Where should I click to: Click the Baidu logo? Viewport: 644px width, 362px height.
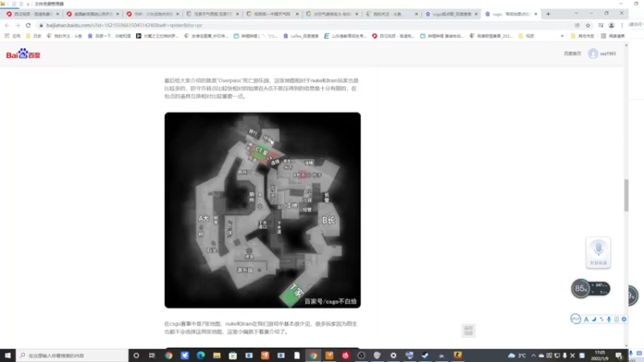tap(23, 54)
